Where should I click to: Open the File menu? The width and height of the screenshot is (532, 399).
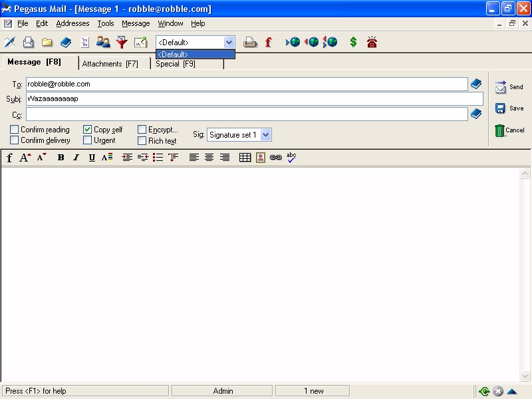[23, 23]
